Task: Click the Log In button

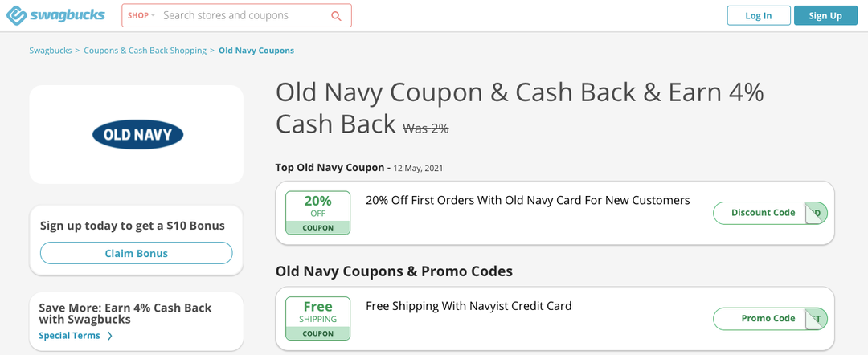Action: (x=759, y=15)
